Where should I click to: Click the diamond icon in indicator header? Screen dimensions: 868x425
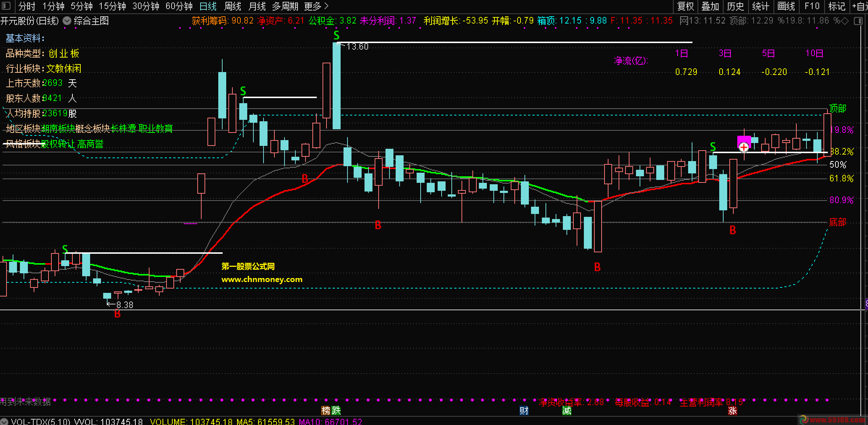pos(845,21)
